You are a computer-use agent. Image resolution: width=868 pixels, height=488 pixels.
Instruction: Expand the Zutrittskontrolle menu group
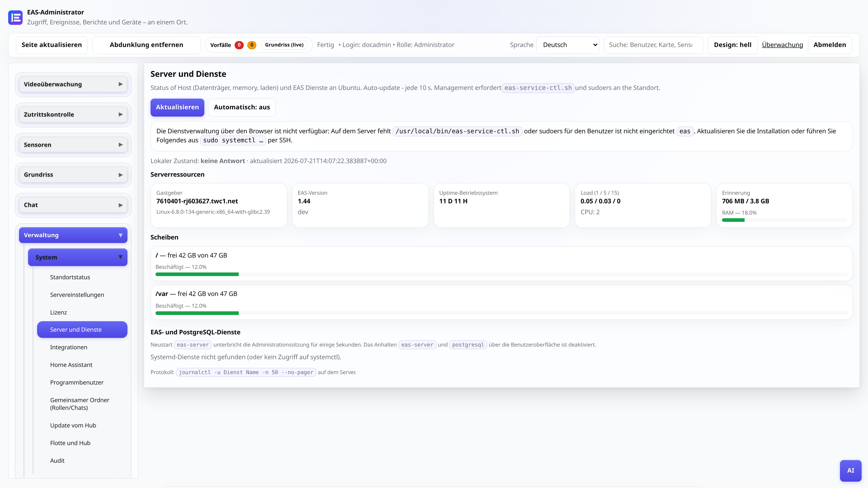click(73, 115)
